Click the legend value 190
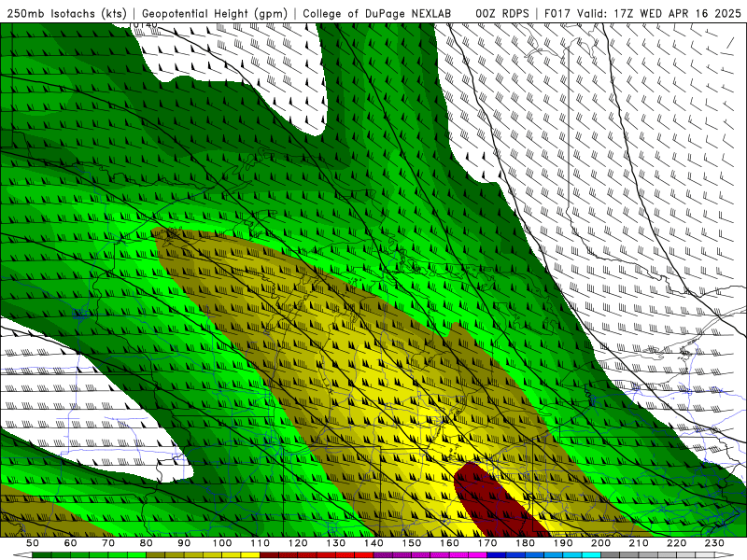Viewport: 747px width, 560px height. pyautogui.click(x=563, y=543)
